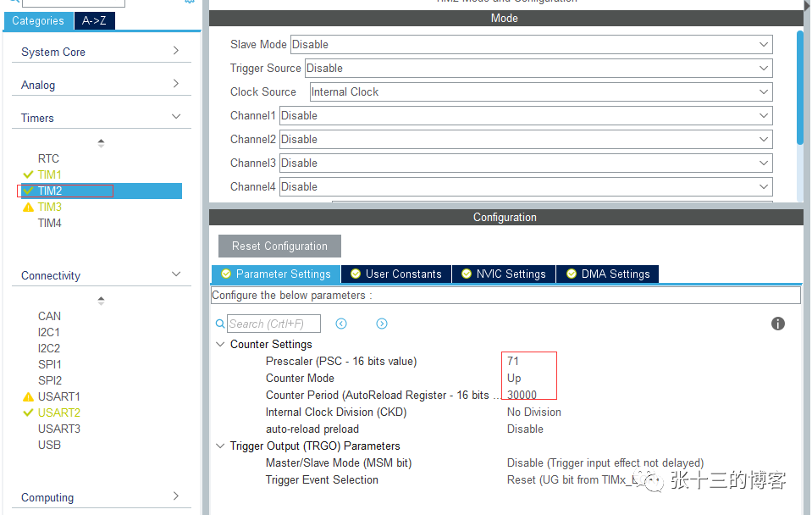Image resolution: width=812 pixels, height=515 pixels.
Task: Switch to the Categories tab
Action: click(x=38, y=20)
